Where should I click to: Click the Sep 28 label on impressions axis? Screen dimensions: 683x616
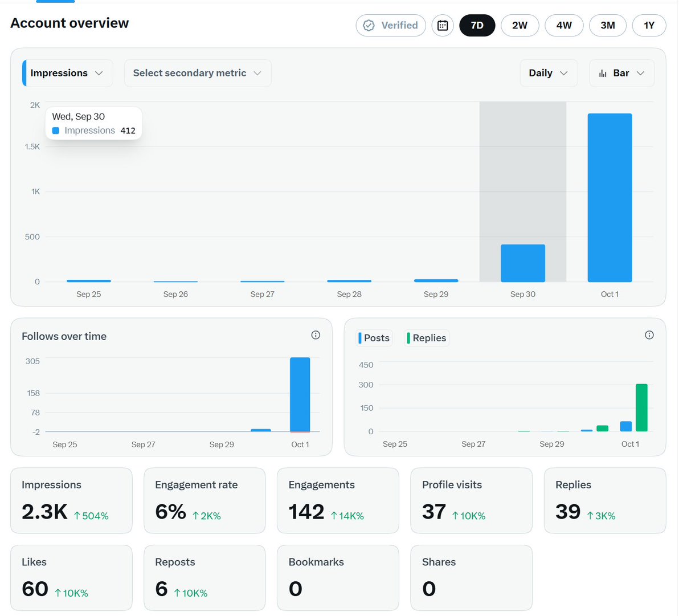tap(349, 294)
